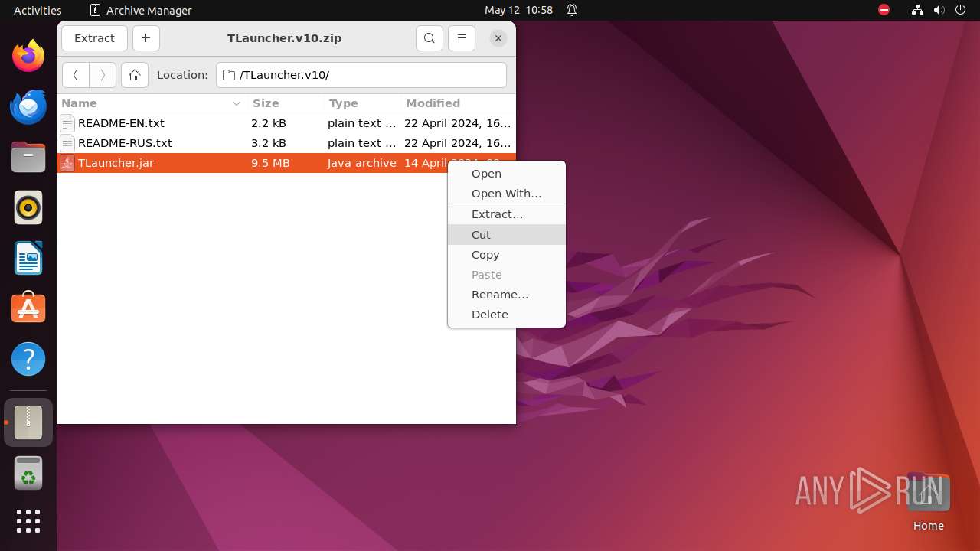Open the Home folder on desktop

[x=928, y=502]
